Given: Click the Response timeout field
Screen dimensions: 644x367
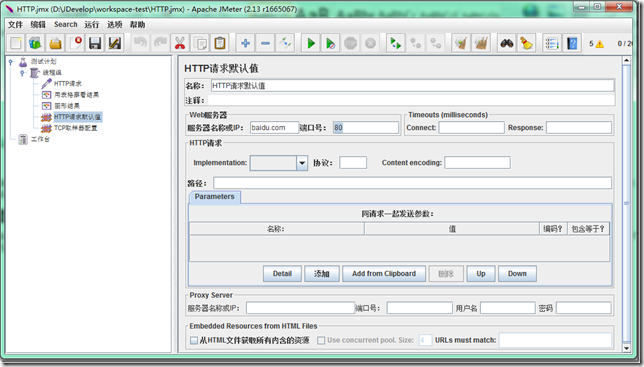Looking at the screenshot, I should [x=579, y=128].
